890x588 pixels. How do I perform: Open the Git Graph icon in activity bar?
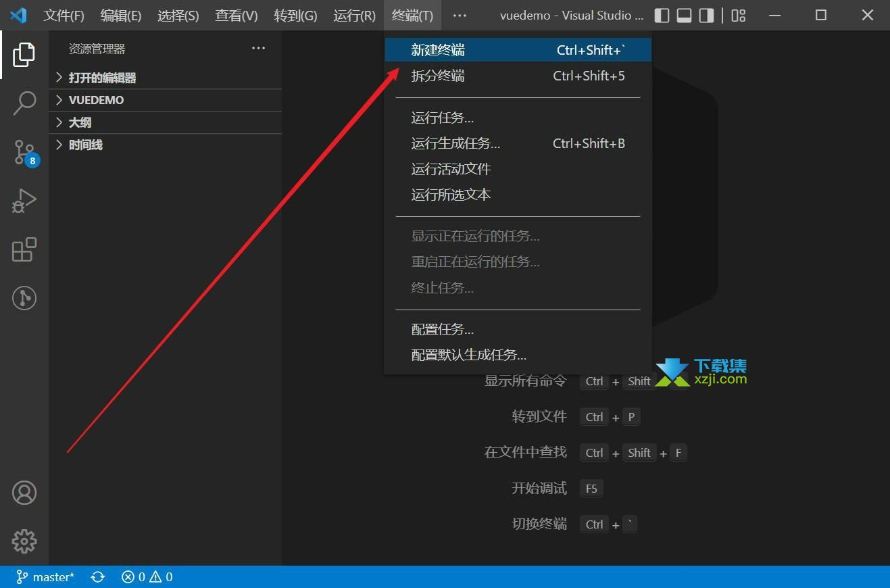[x=24, y=298]
